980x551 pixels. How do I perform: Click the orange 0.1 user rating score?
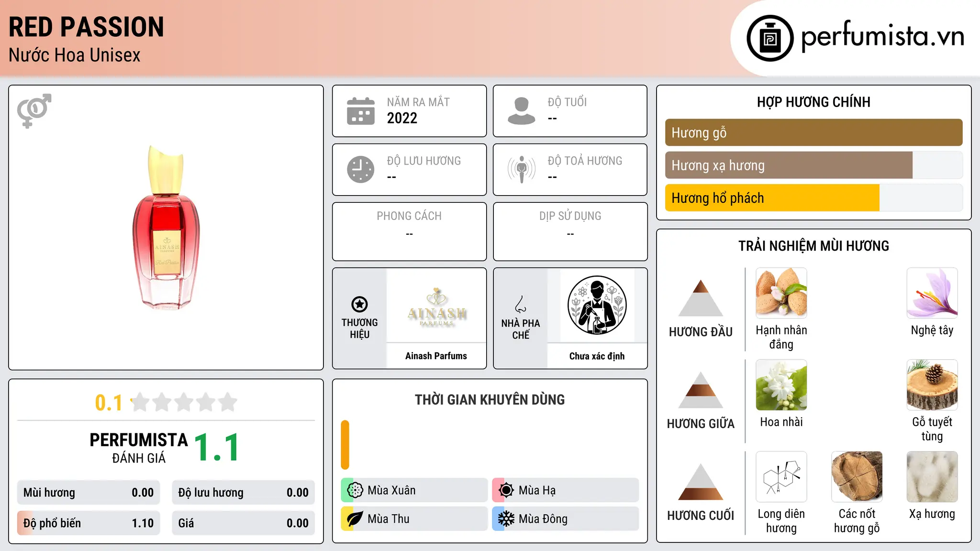pos(109,403)
